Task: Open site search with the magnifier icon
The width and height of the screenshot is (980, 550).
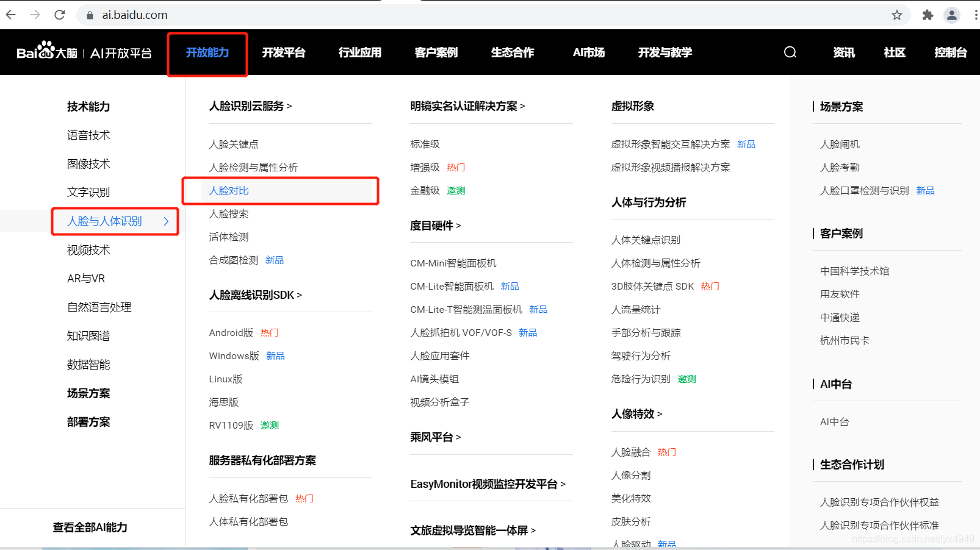Action: coord(790,52)
